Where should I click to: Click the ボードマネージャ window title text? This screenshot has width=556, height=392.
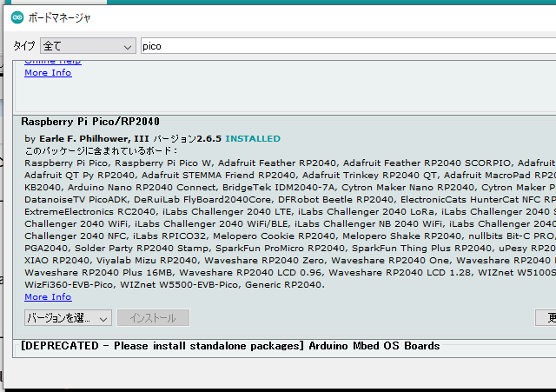60,17
